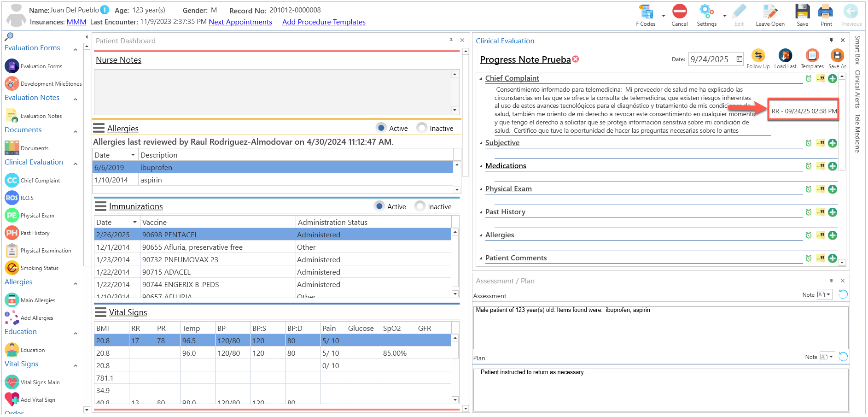Open the Clinical Alerts side tab

pyautogui.click(x=857, y=89)
